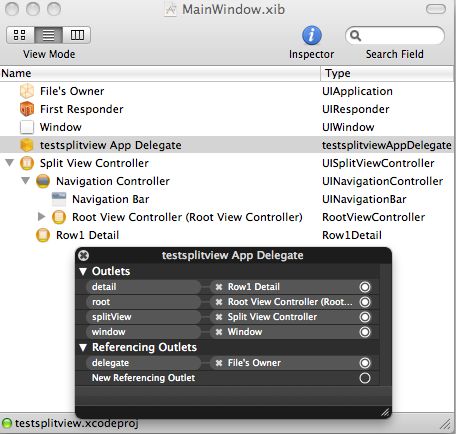Click the splitView outlet name
Image resolution: width=456 pixels, height=434 pixels.
pyautogui.click(x=112, y=317)
